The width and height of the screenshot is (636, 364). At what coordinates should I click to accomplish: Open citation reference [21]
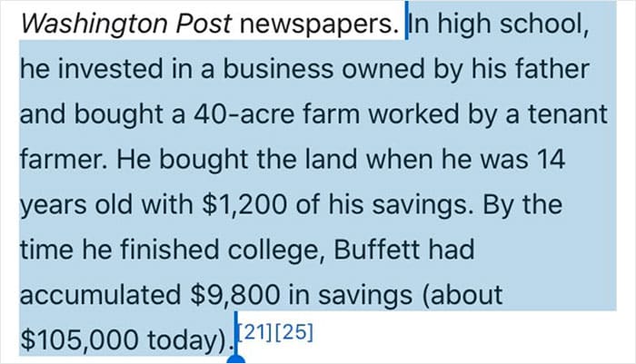coord(255,332)
